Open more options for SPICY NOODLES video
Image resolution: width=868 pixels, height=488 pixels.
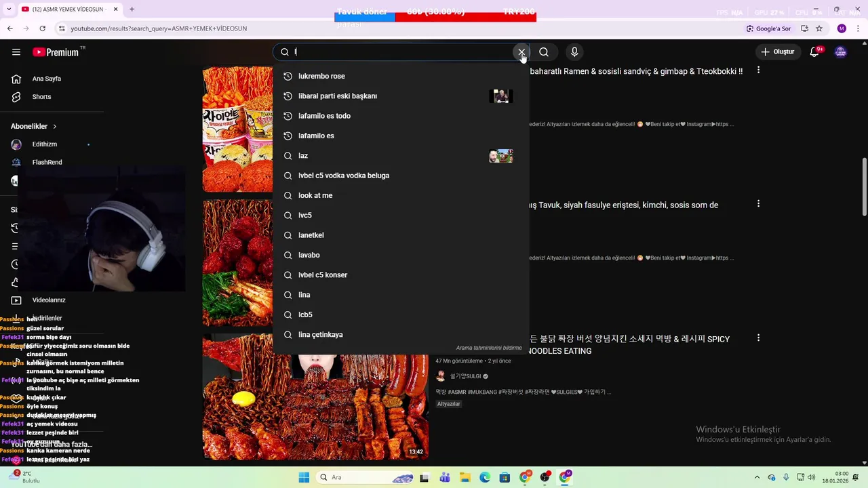[x=758, y=338]
